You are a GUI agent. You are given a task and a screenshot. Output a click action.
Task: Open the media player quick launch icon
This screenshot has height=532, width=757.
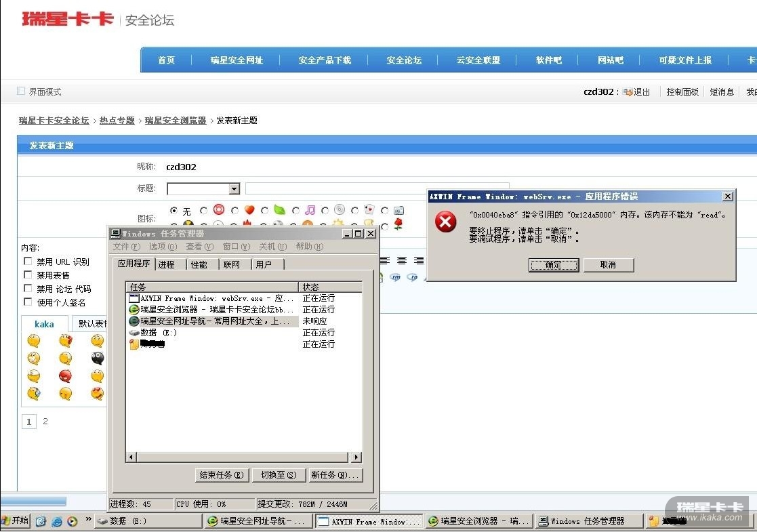pyautogui.click(x=73, y=521)
